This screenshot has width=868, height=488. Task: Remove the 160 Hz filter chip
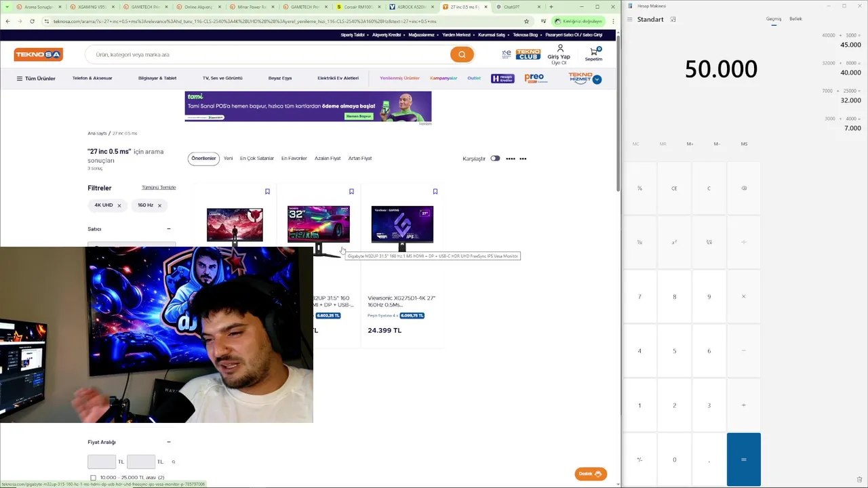click(x=159, y=205)
